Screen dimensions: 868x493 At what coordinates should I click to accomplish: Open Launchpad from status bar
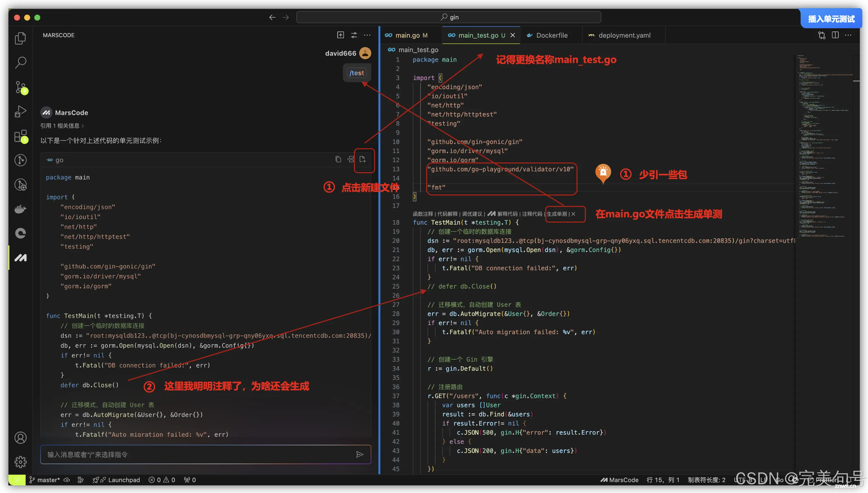coord(116,480)
